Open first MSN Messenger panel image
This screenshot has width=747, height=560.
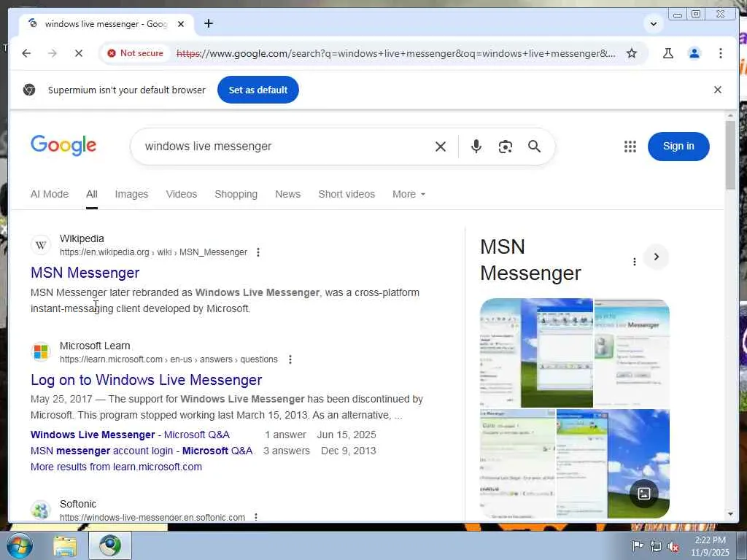tap(536, 353)
